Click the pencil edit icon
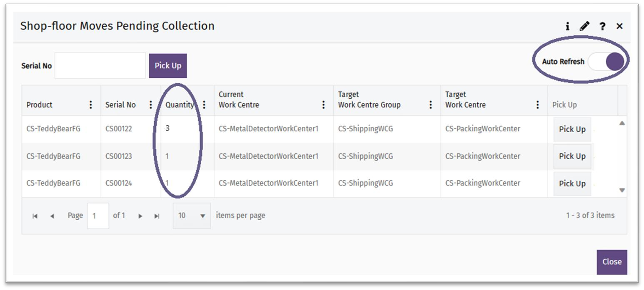644x290 pixels. (584, 26)
